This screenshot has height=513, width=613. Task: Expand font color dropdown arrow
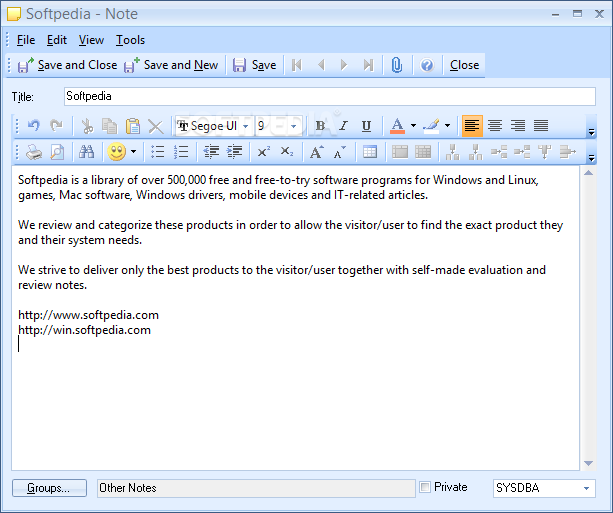413,126
